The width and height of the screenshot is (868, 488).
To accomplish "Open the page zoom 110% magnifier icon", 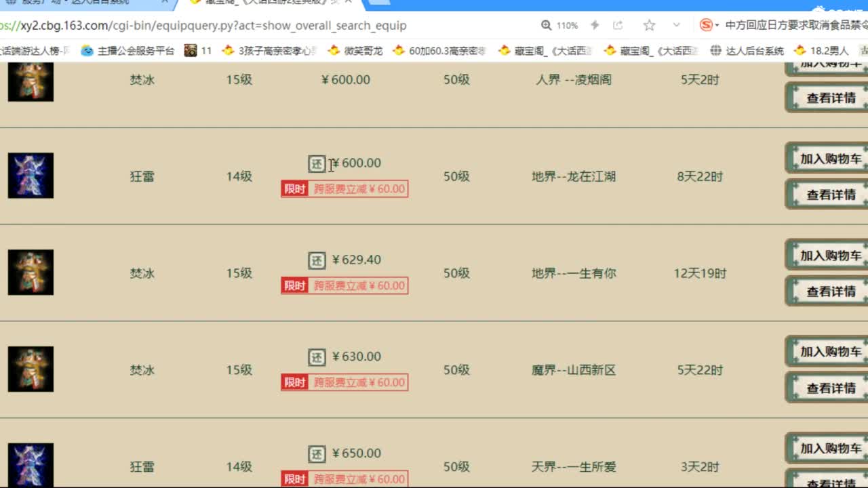I will 547,26.
